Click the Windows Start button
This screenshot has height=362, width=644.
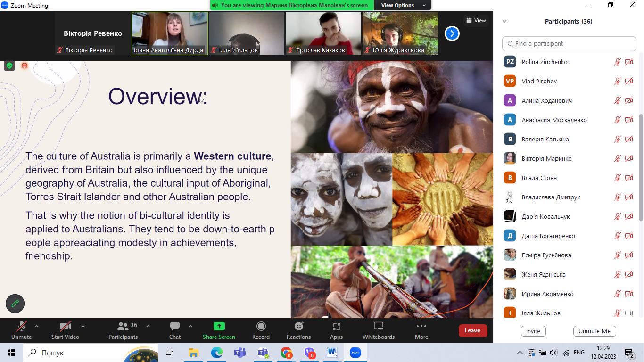tap(11, 353)
